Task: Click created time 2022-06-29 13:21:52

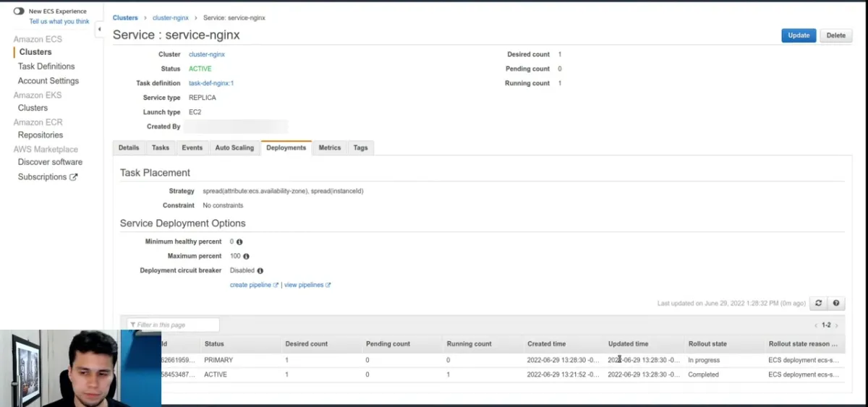Action: click(x=563, y=374)
